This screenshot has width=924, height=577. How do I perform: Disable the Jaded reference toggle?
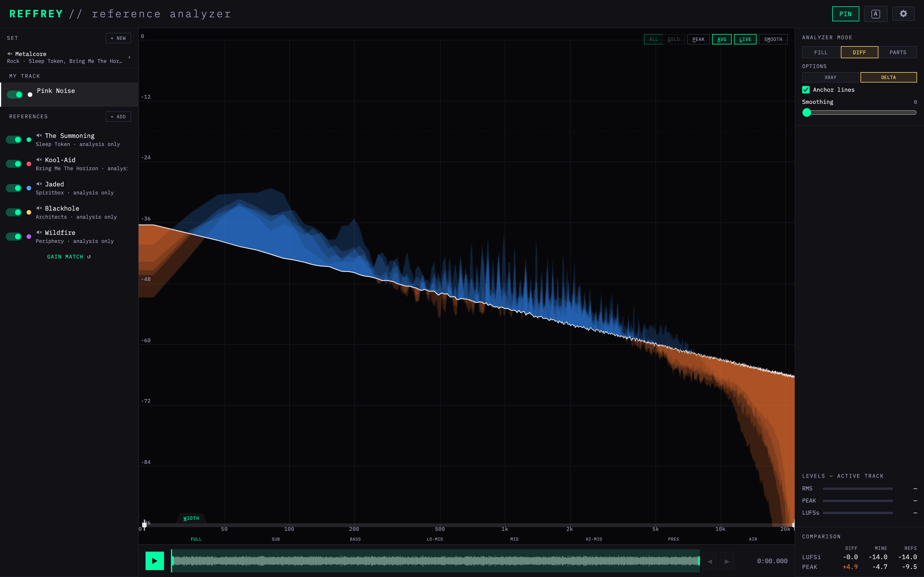tap(14, 188)
